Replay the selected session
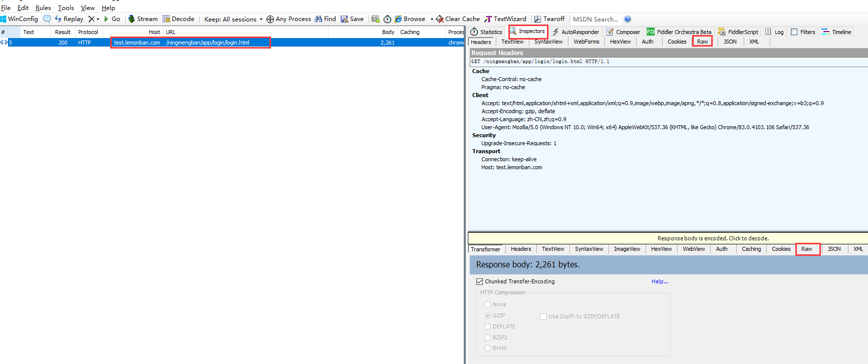 click(69, 19)
